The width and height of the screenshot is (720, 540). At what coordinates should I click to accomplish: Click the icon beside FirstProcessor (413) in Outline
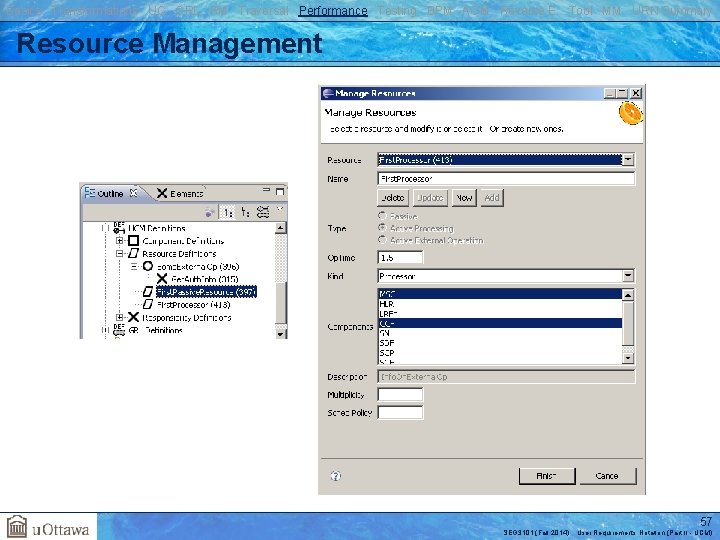(x=148, y=304)
